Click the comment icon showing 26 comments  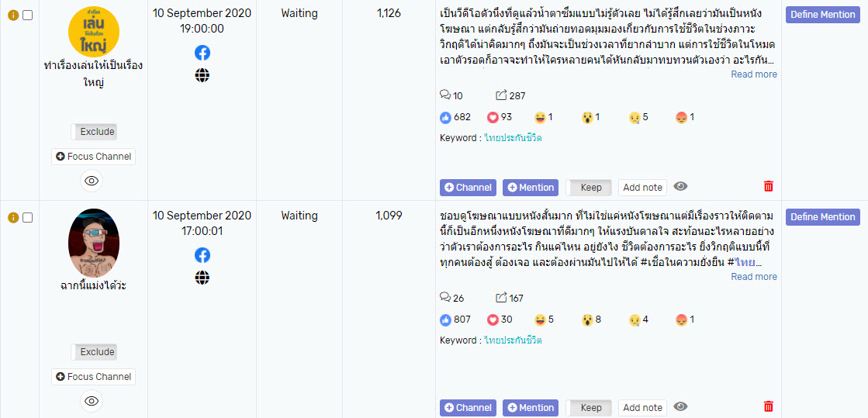point(445,298)
